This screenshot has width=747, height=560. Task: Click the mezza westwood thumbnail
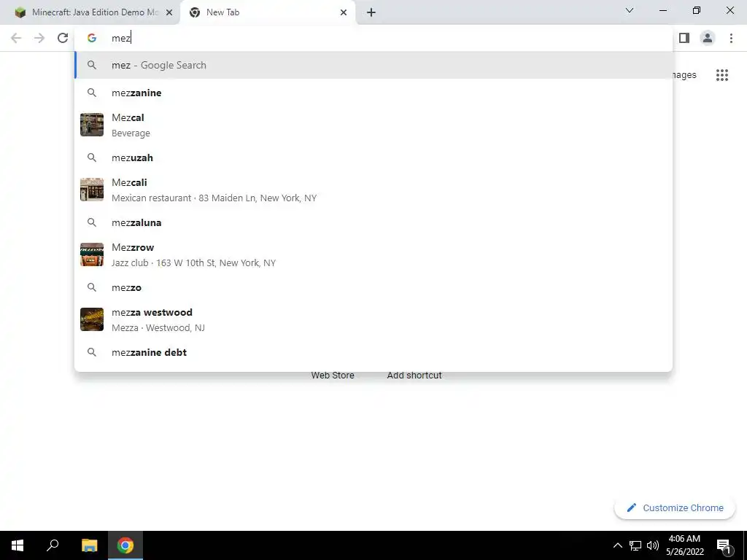click(92, 319)
